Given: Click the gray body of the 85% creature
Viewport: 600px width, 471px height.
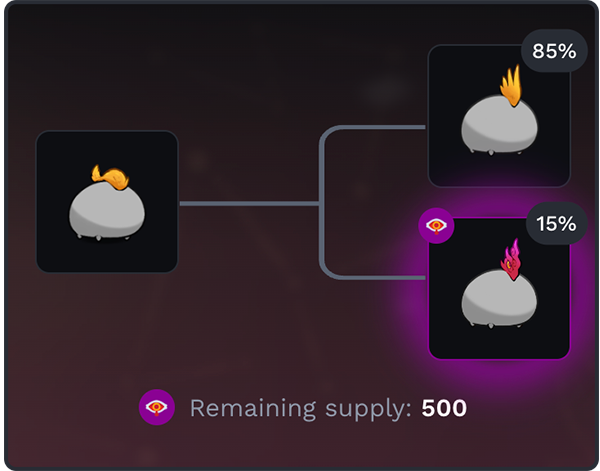Looking at the screenshot, I should 499,124.
